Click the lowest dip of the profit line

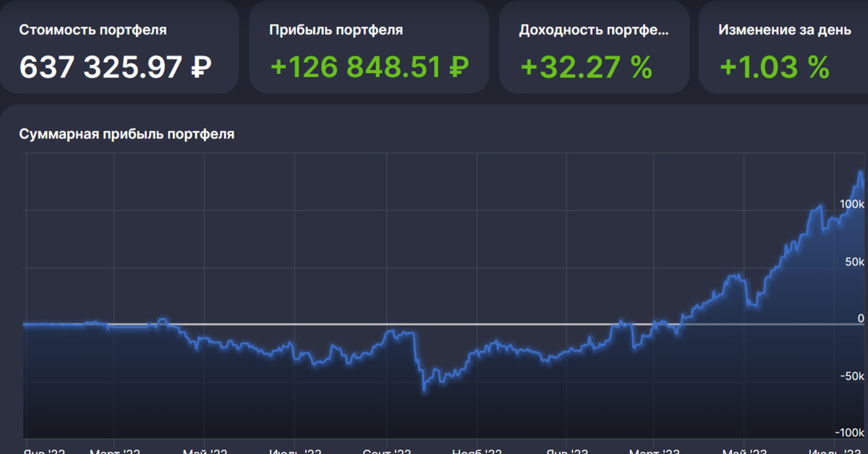[424, 390]
